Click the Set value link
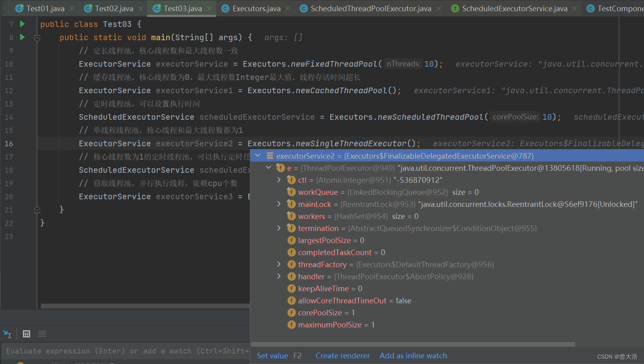Screen dimensions: 644x364 [272, 356]
